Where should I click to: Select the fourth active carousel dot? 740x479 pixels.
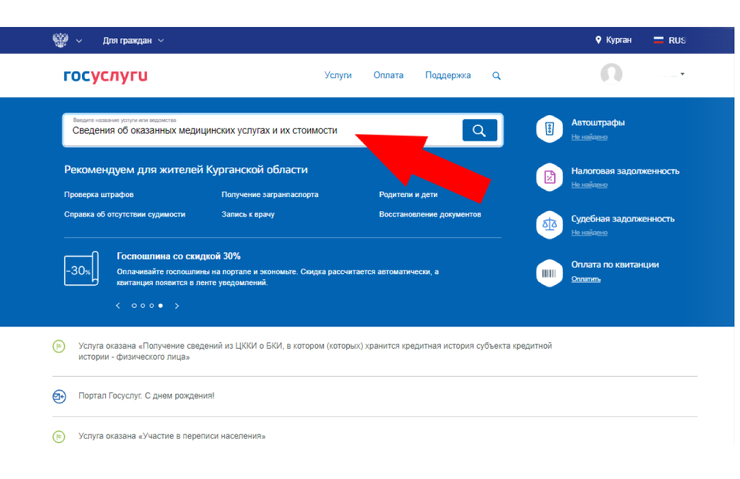160,306
